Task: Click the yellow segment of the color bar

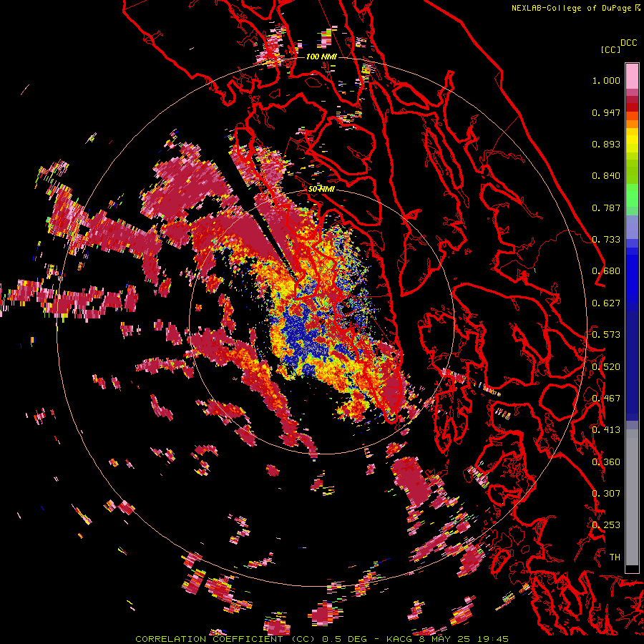Action: (632, 140)
